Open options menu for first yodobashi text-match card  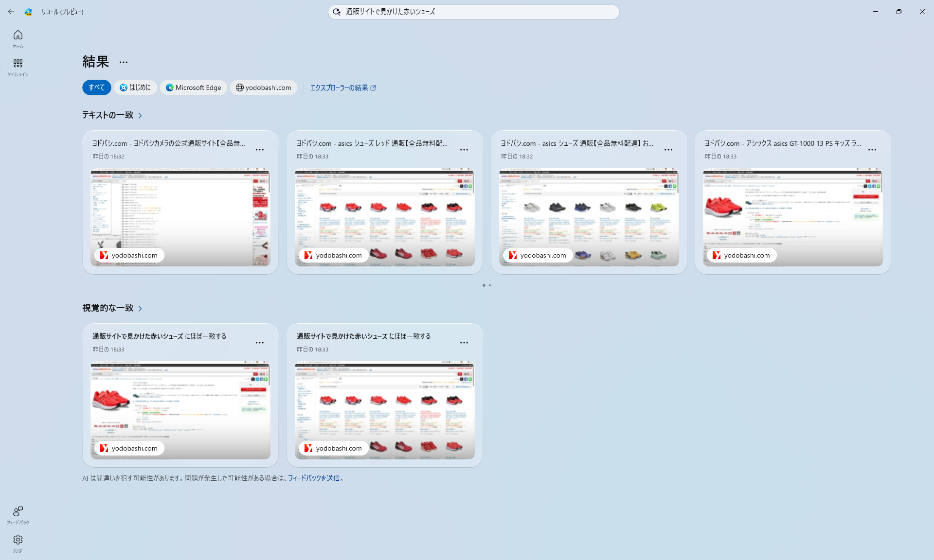point(260,150)
